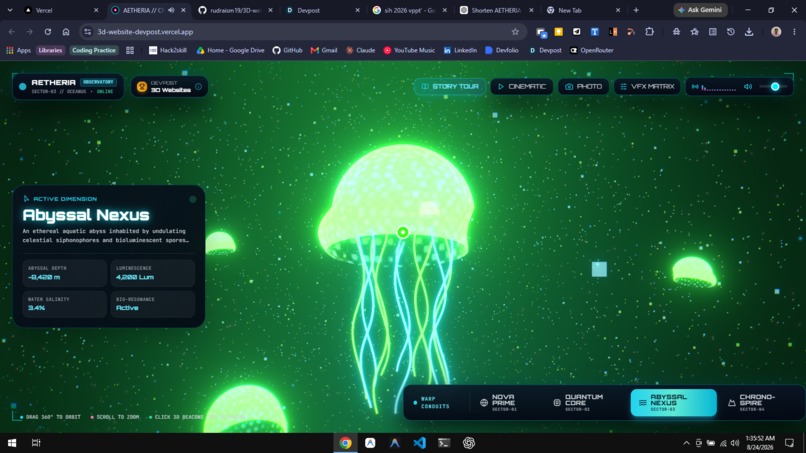Click Ask Gemini button

[701, 10]
